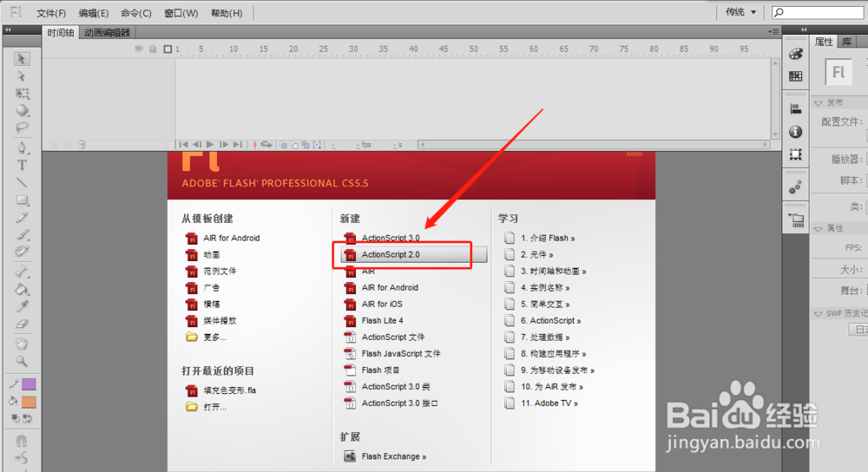The image size is (868, 472).
Task: Collapse the SWF 历史记录 section
Action: (819, 314)
